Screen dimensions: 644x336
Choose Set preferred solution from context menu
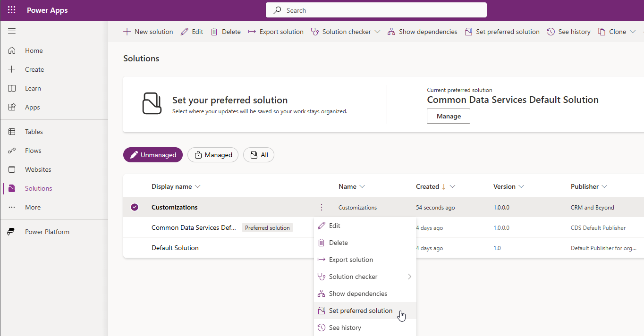click(x=365, y=311)
